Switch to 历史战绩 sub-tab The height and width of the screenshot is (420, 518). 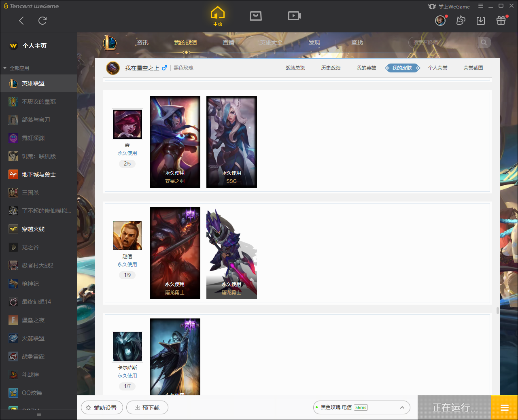(331, 68)
